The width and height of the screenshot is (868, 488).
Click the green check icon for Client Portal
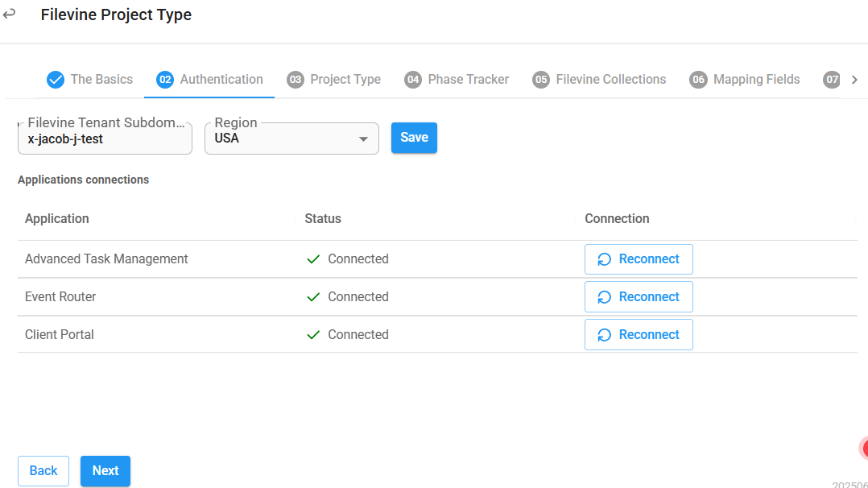coord(313,334)
